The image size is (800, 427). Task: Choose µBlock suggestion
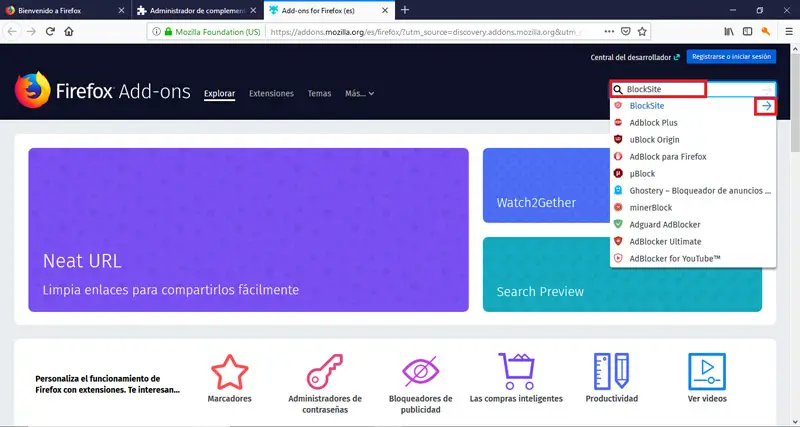693,173
